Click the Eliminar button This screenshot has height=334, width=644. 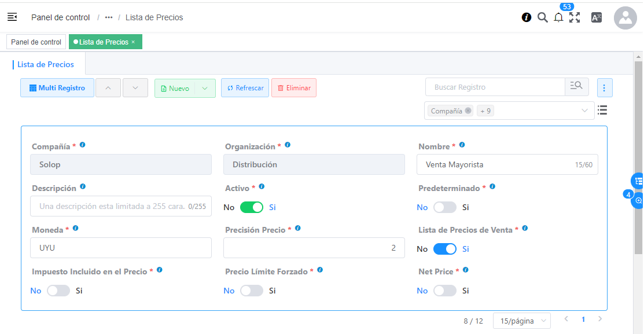[x=294, y=88]
